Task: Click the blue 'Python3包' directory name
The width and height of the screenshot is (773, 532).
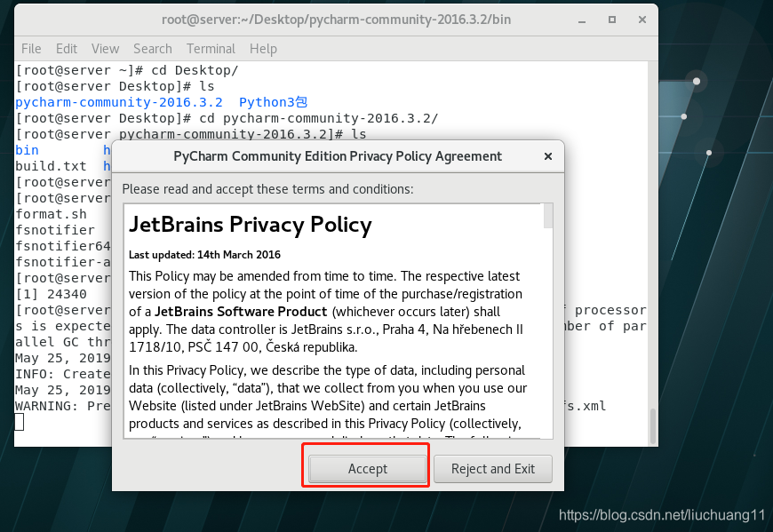Action: pos(273,102)
